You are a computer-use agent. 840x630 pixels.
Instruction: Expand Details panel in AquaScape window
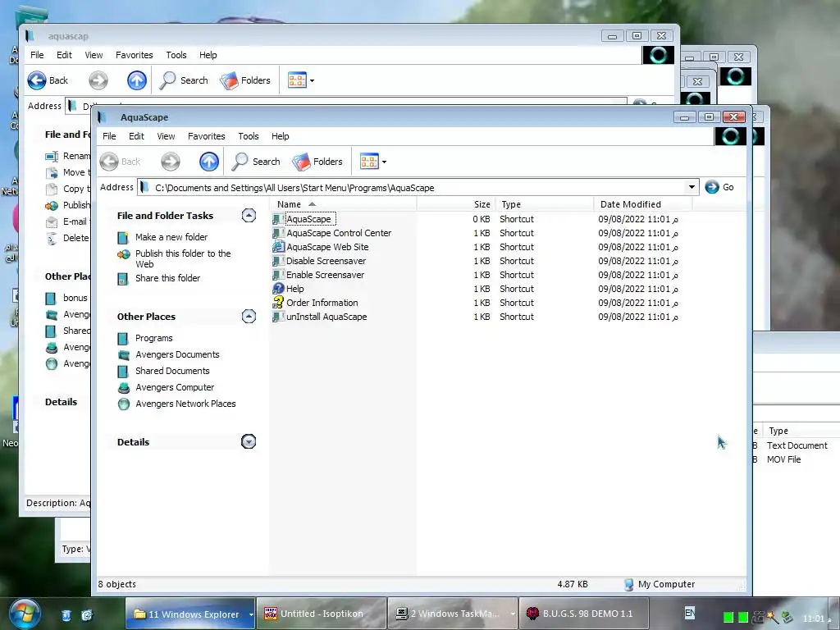(x=249, y=441)
